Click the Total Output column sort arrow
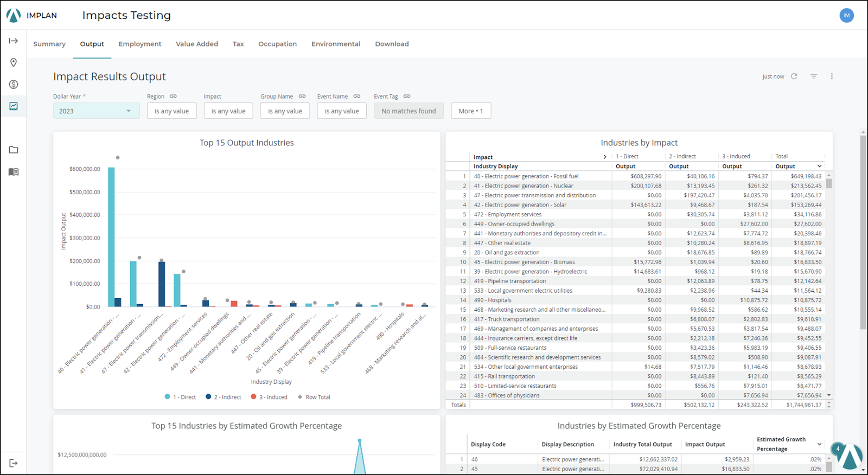 (819, 166)
